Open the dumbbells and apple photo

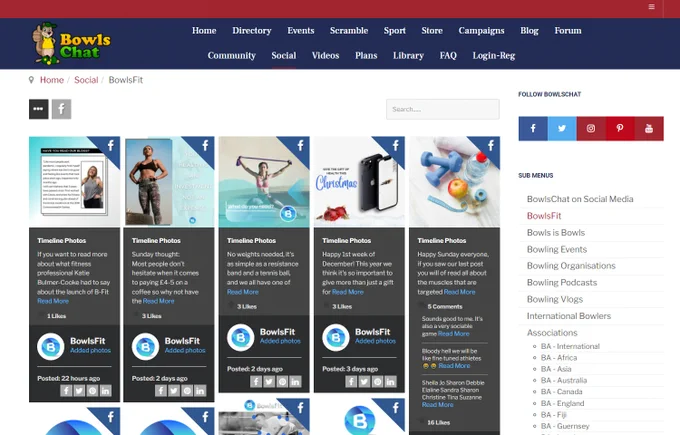454,182
